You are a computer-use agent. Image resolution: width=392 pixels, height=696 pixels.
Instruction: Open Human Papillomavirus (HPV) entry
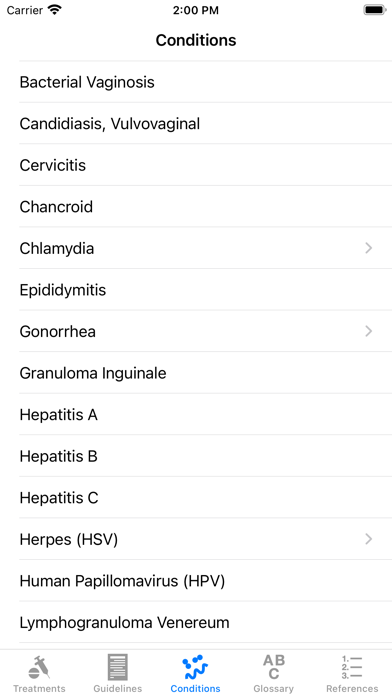tap(206, 581)
